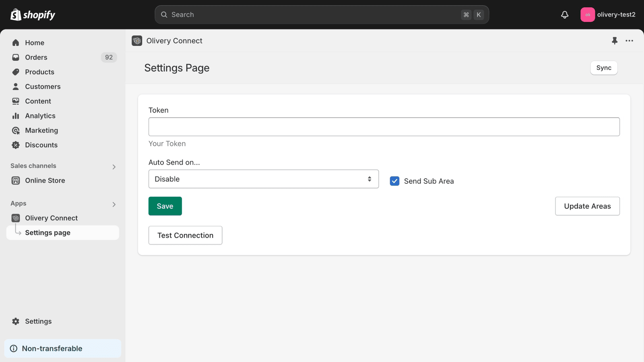Select Settings page under Olivery Connect

click(x=47, y=233)
